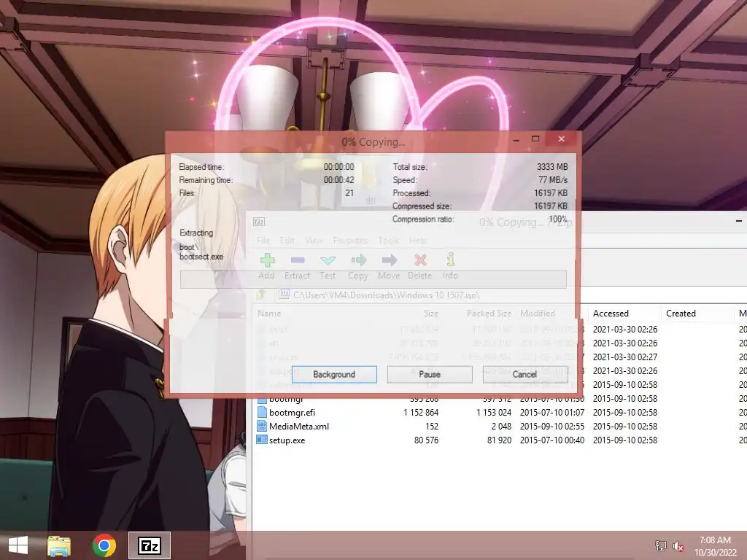Select the setup.exe file row

click(499, 440)
